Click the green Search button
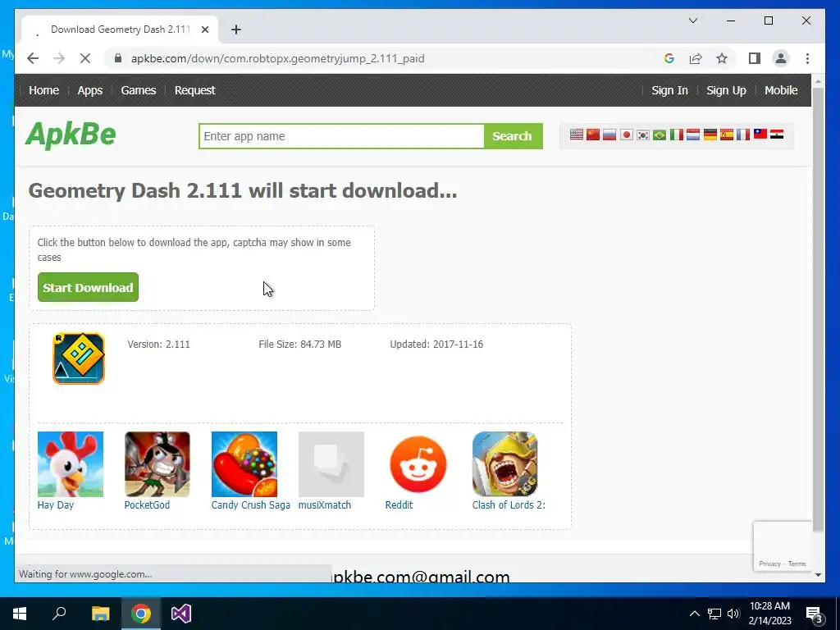The image size is (840, 630). (513, 136)
